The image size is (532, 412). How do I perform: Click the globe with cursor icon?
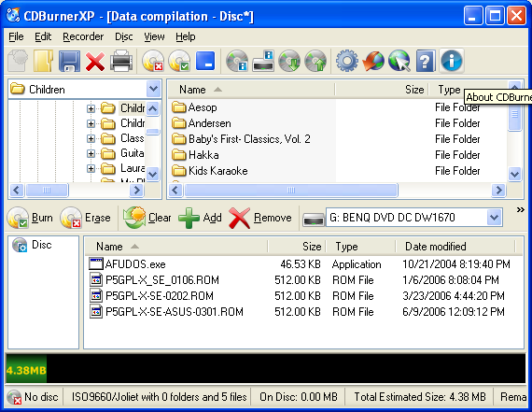(x=399, y=61)
